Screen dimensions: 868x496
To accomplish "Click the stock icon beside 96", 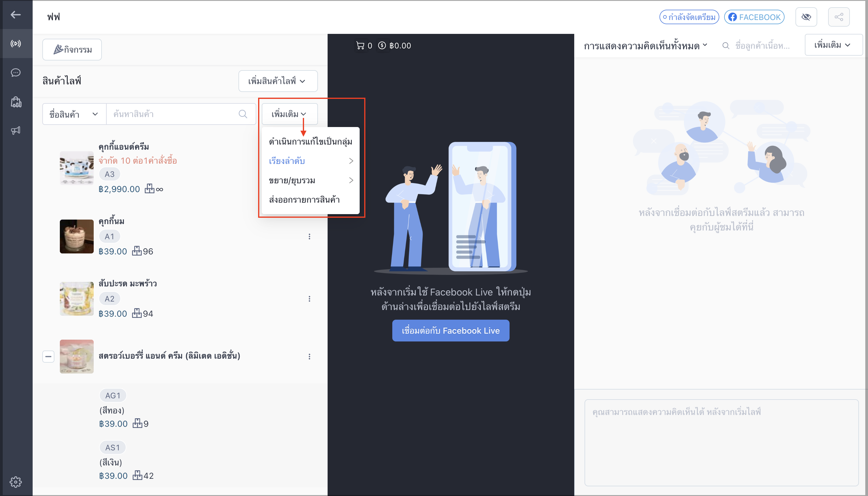I will pos(137,251).
